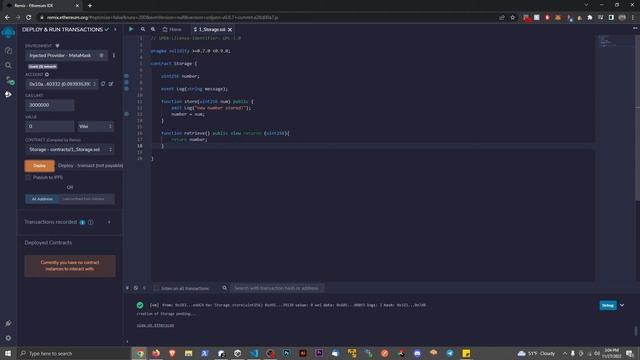Image resolution: width=640 pixels, height=360 pixels.
Task: Click the orange Deploy button
Action: (40, 166)
